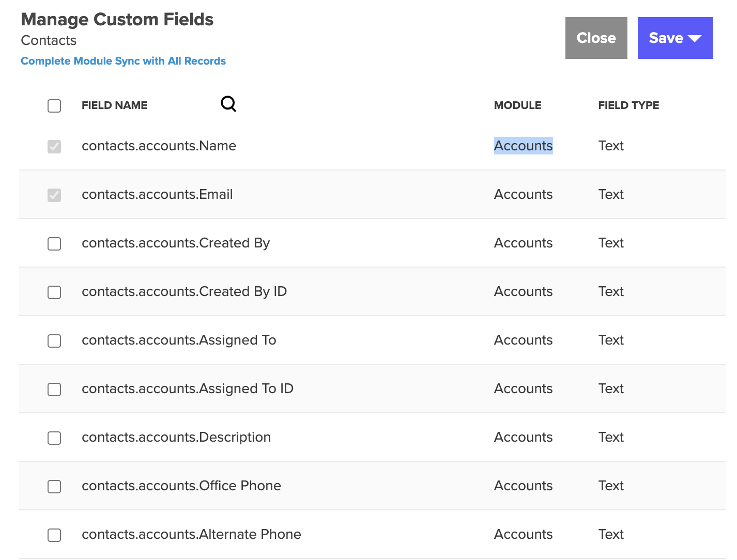This screenshot has height=560, width=737.
Task: Click contacts.accounts.Created By ID field name
Action: tap(184, 291)
